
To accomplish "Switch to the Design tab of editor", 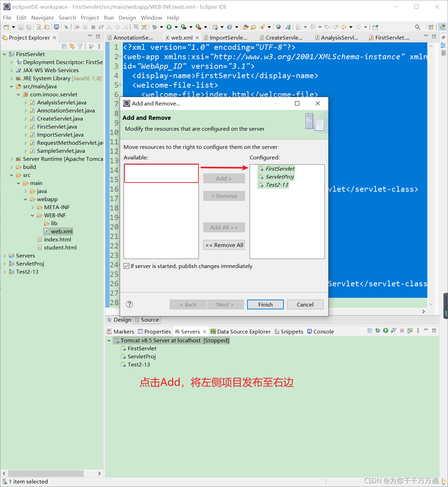I will coord(119,320).
